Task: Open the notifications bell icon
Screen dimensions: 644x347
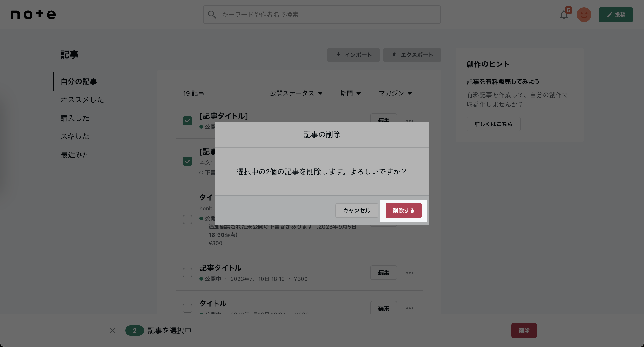Action: tap(564, 15)
